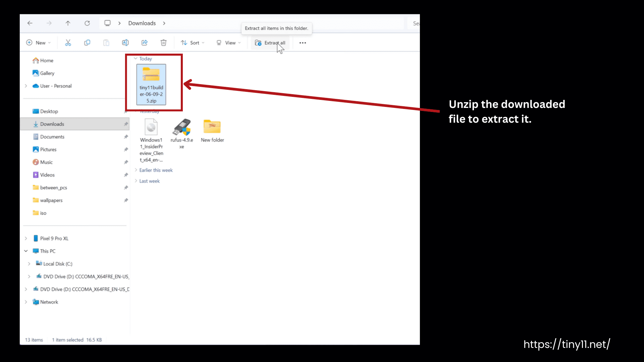Open the View options dropdown
This screenshot has height=362, width=644.
pyautogui.click(x=229, y=43)
